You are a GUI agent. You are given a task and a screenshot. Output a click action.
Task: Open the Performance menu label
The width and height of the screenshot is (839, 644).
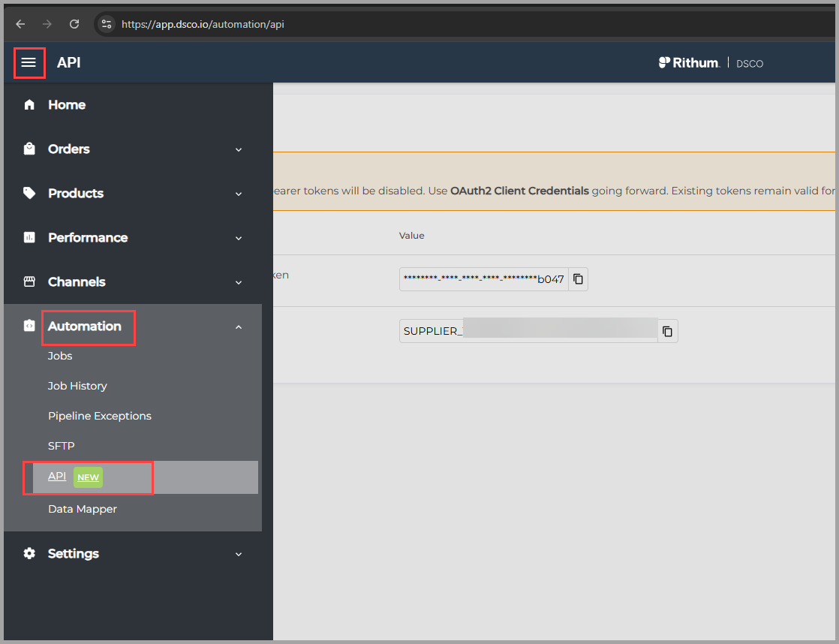[88, 237]
